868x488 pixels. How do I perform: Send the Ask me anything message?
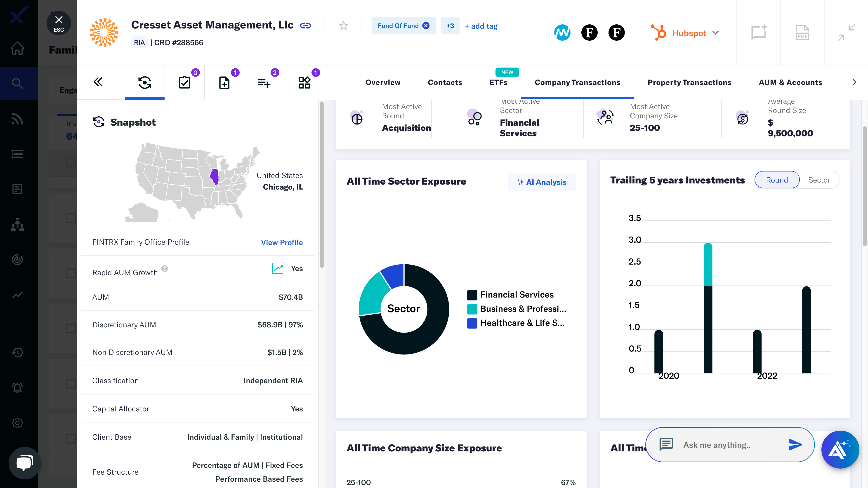point(795,445)
